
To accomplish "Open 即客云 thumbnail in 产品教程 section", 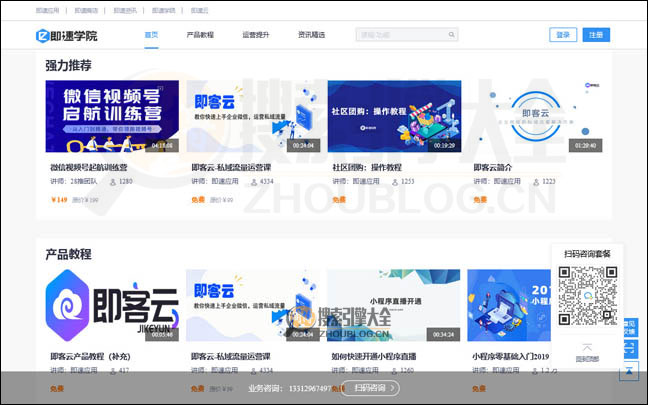I will [x=253, y=305].
